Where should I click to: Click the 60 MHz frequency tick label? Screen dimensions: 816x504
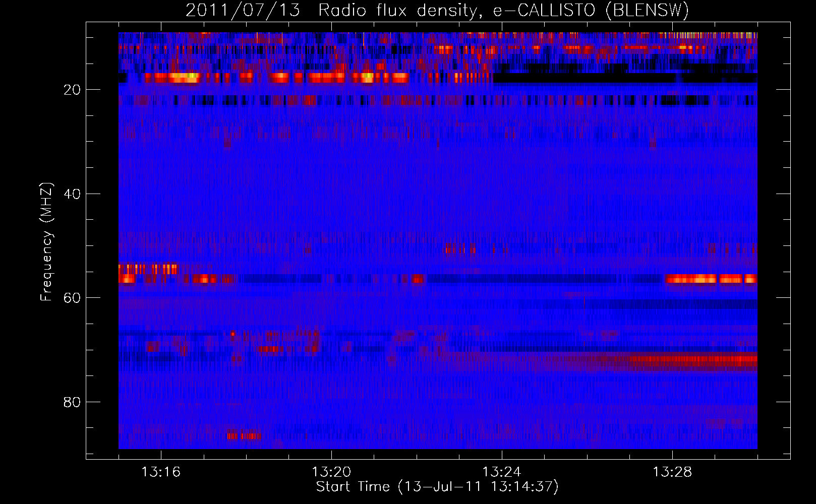point(72,298)
